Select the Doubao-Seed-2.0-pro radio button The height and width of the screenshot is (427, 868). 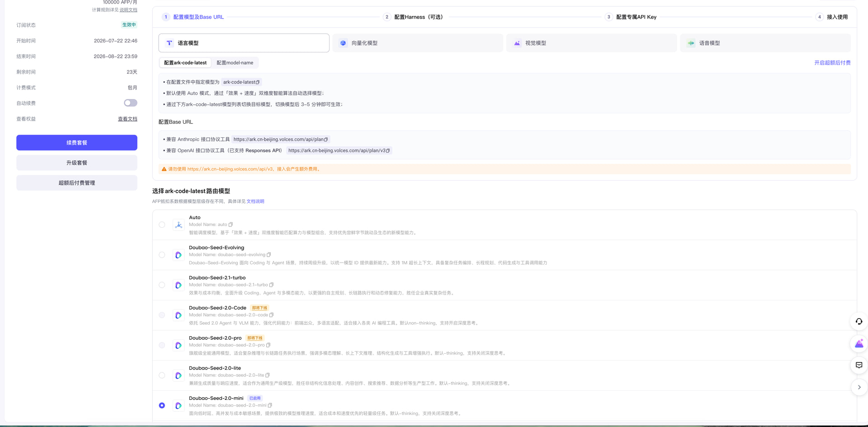point(162,345)
